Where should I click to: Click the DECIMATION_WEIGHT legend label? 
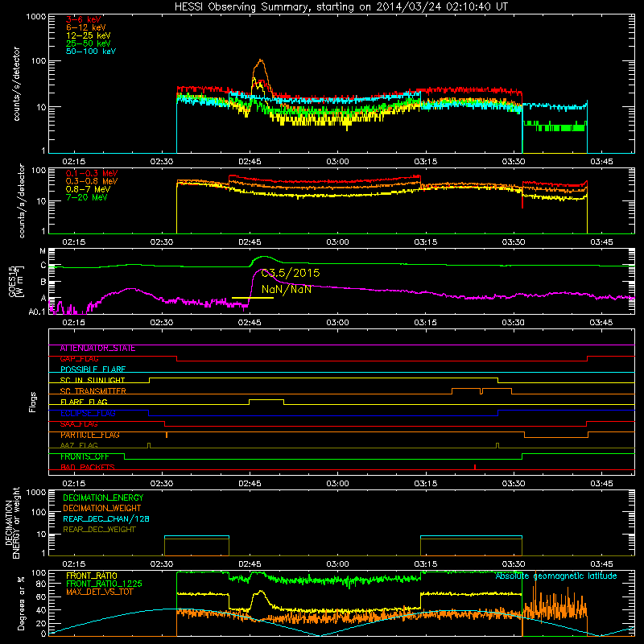point(102,509)
